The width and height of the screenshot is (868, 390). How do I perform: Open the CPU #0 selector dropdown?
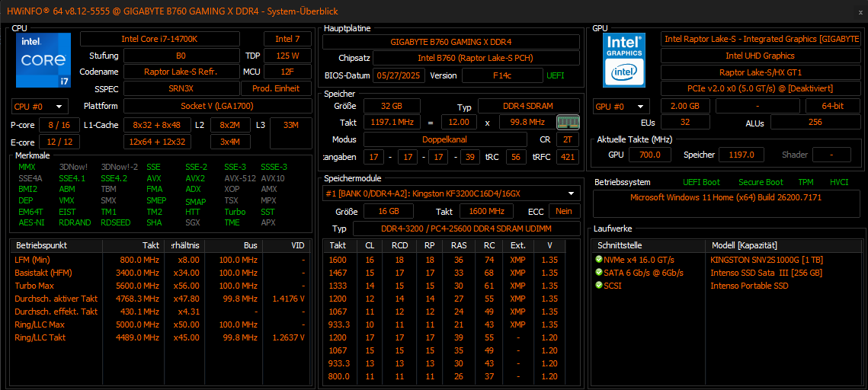point(40,106)
